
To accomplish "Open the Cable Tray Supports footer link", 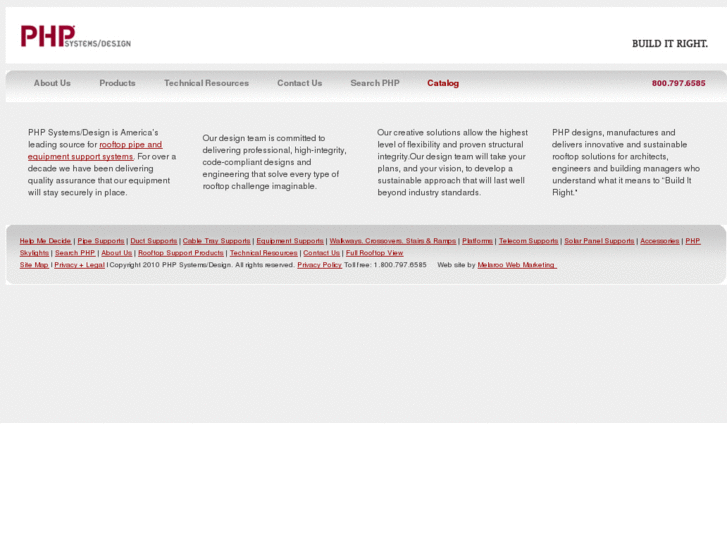I will click(x=217, y=241).
